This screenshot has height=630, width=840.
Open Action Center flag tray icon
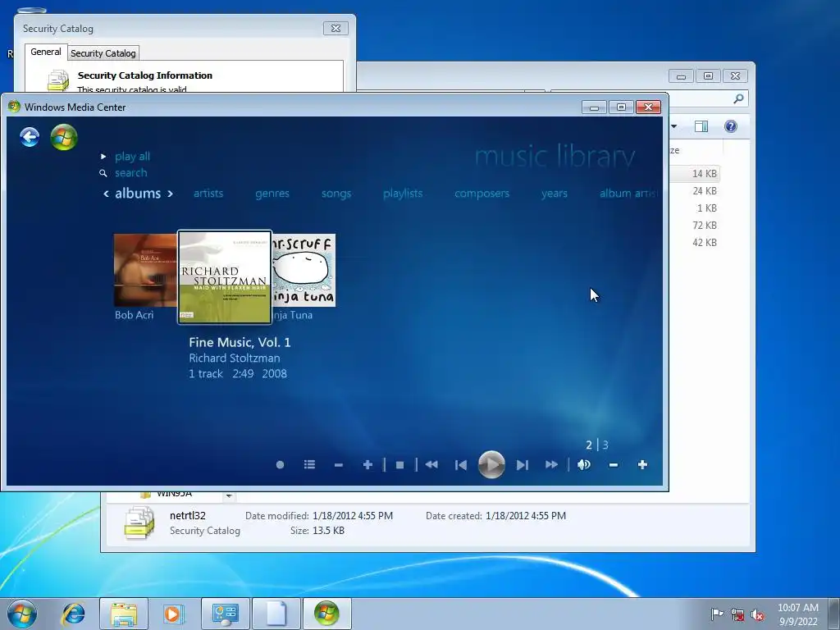[x=717, y=614]
